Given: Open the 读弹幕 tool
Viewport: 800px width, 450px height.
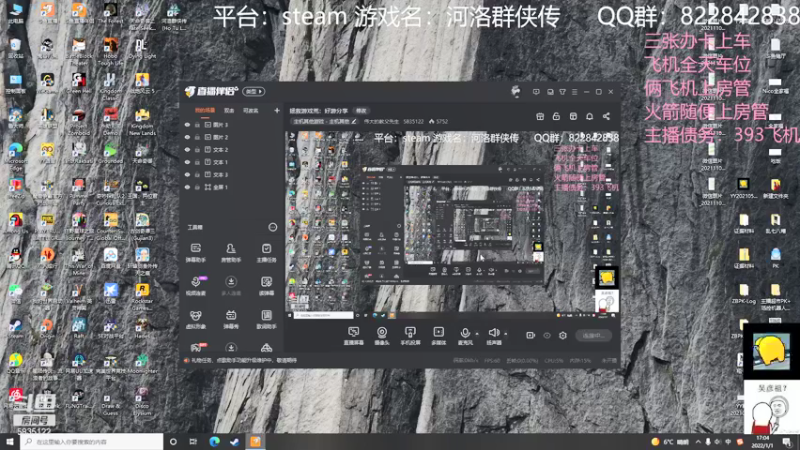Looking at the screenshot, I should tap(266, 286).
